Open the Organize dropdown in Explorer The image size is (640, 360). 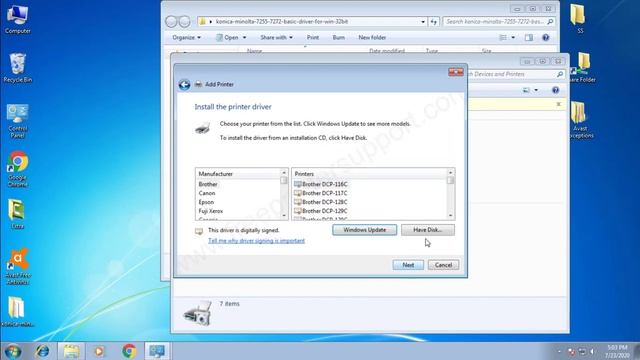pyautogui.click(x=187, y=38)
